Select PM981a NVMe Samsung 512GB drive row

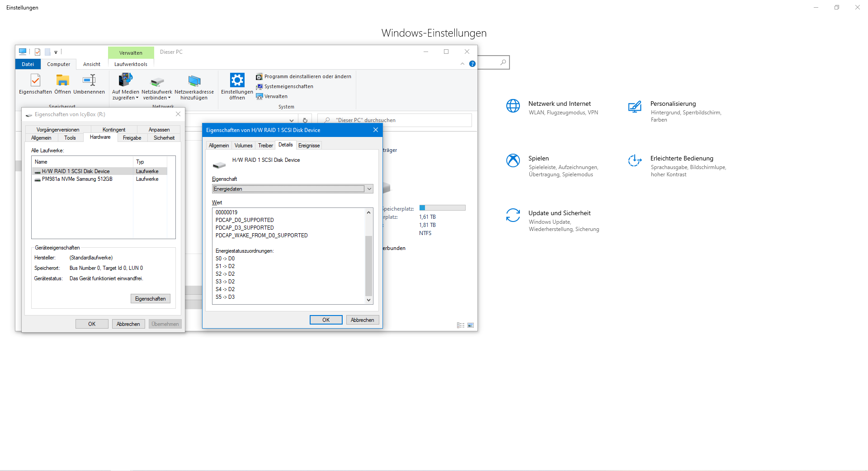[x=99, y=179]
